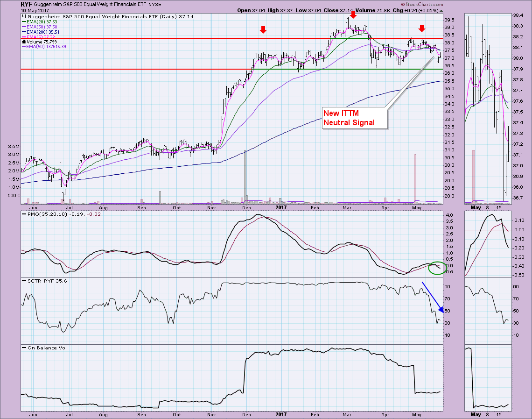This screenshot has height=419, width=532.
Task: Click the Guggenheim S&P 500 Equal Weight Financials ETF title
Action: tap(90, 4)
